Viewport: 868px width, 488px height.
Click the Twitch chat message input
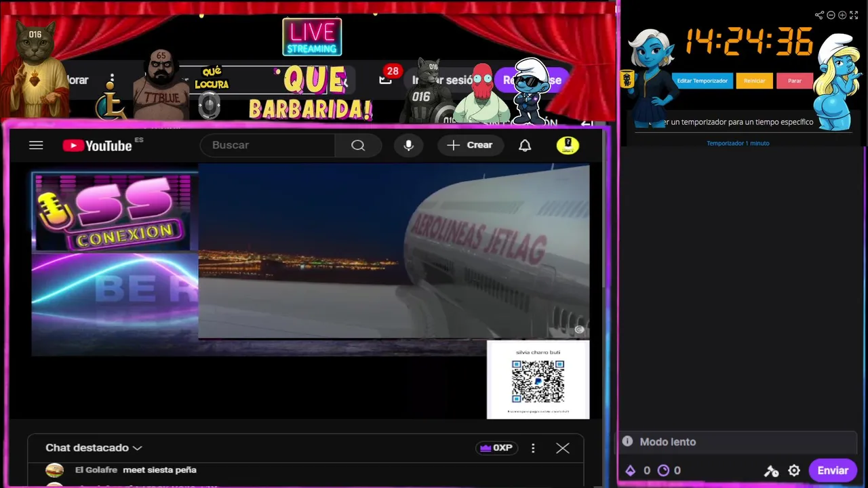tap(737, 442)
